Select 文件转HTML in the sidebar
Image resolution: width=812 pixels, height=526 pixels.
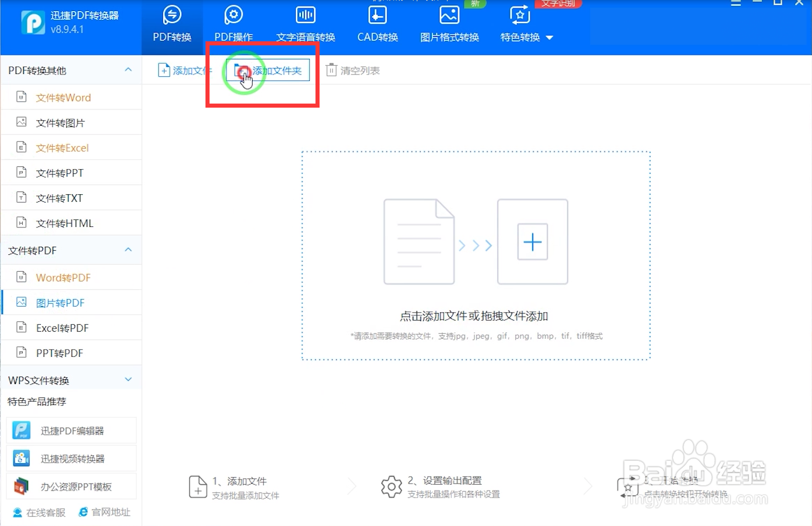click(71, 222)
